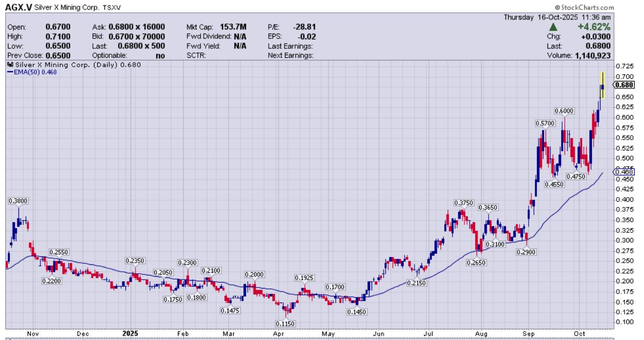Click the Mkt Cap value 153.7M
This screenshot has height=340, width=644.
tap(234, 27)
